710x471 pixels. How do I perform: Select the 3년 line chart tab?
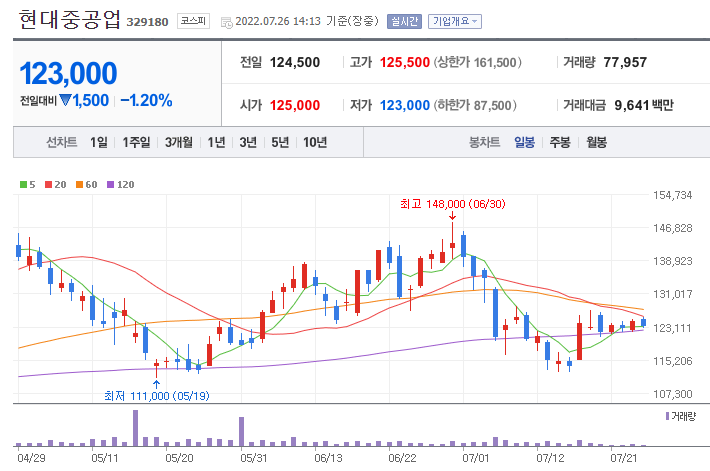(x=248, y=142)
